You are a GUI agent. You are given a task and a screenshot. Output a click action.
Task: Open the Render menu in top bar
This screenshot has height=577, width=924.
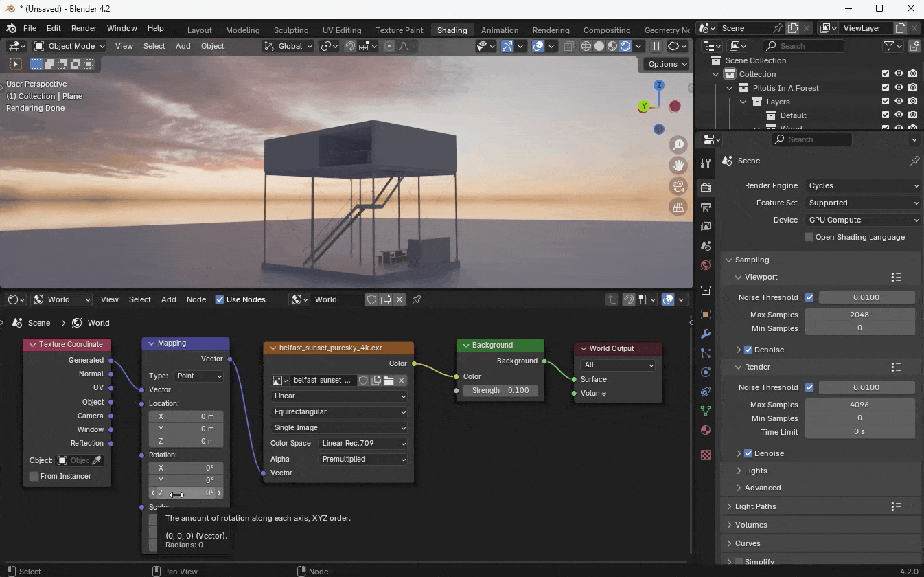[x=84, y=28]
